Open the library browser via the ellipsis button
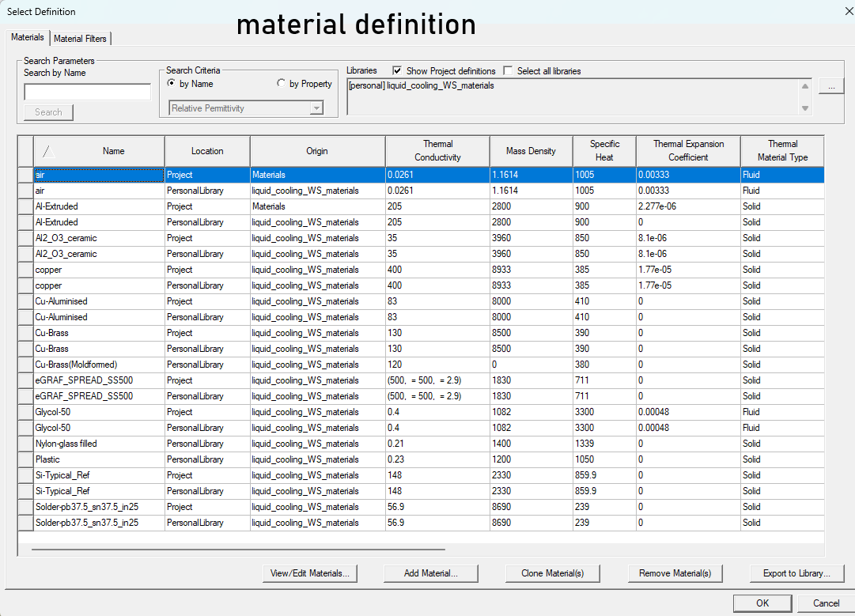Image resolution: width=855 pixels, height=616 pixels. 830,85
